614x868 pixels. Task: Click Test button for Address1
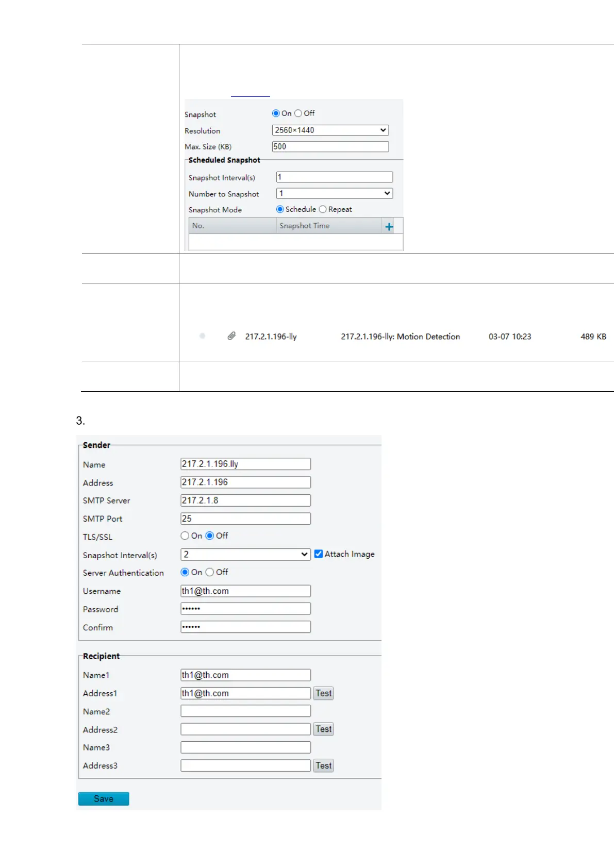323,693
